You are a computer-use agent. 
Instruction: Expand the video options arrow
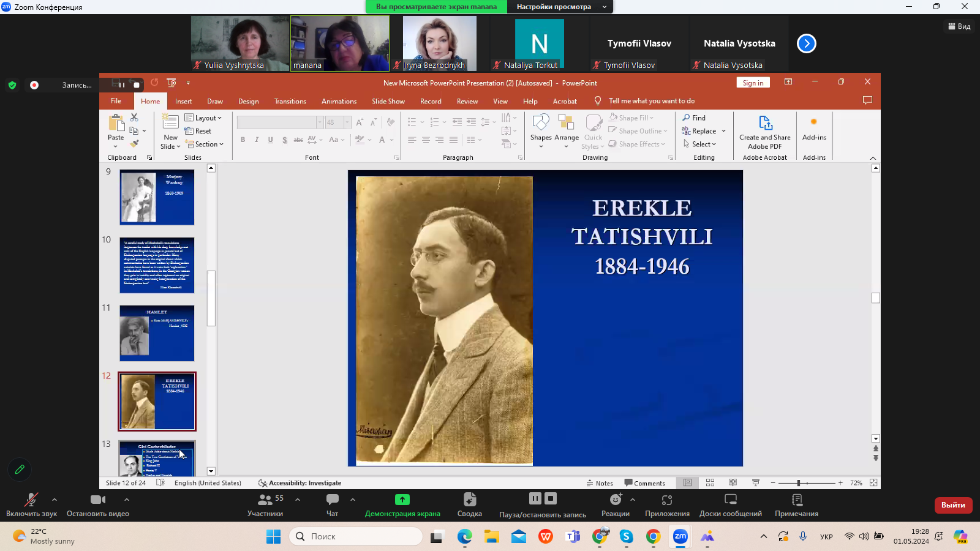[x=127, y=500]
